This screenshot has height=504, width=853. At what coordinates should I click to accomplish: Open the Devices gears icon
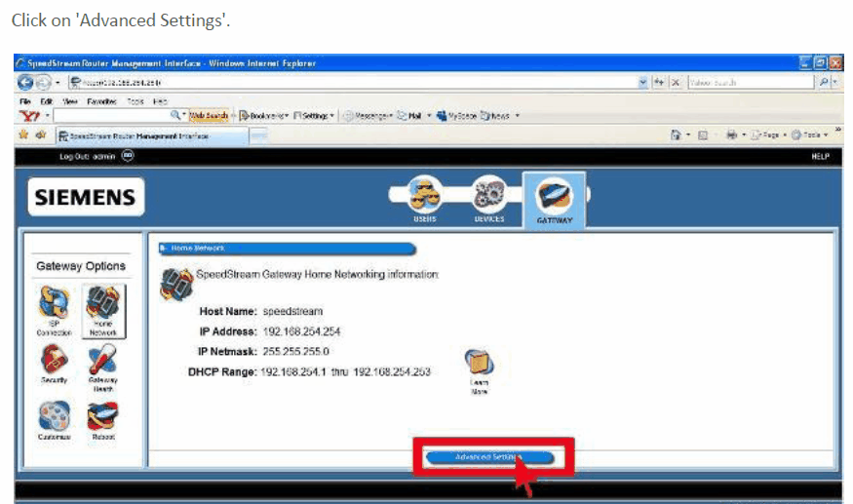(488, 195)
